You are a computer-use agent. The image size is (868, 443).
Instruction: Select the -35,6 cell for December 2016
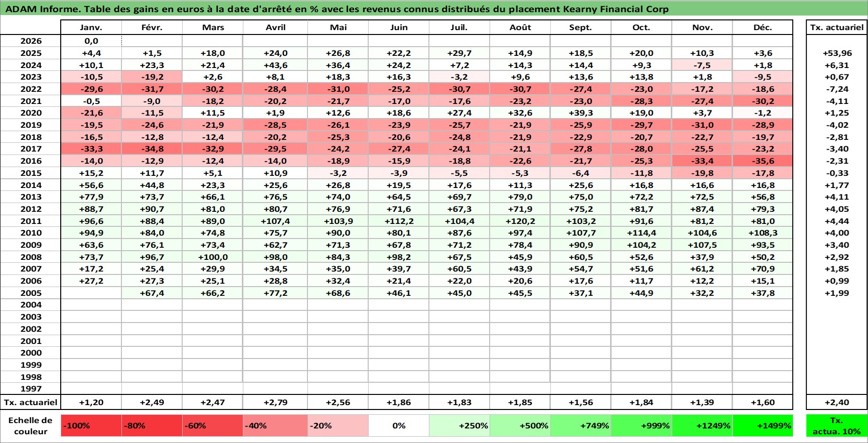click(763, 161)
